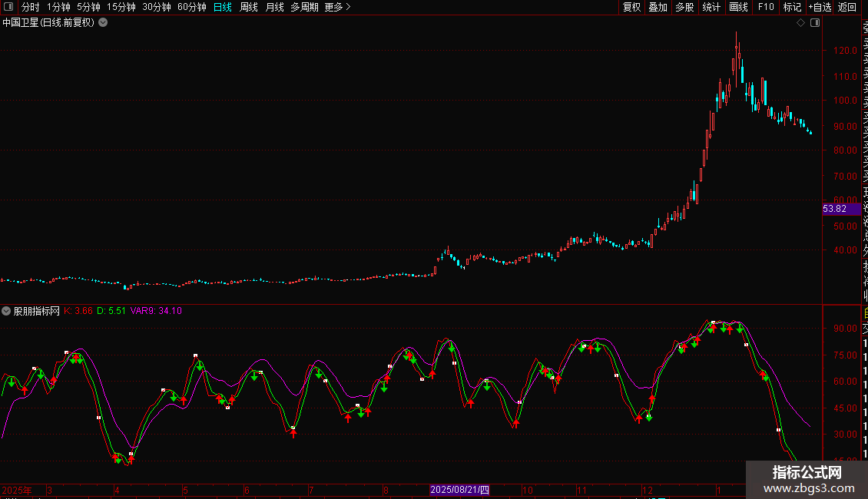Toggle the sidebar panel icon at top-left
Viewport: 868px width, 499px height.
[8, 7]
